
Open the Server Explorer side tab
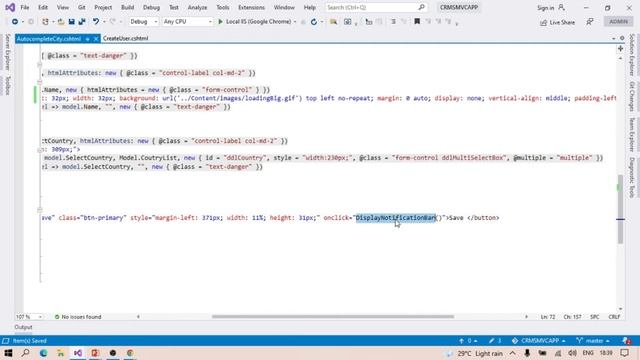pyautogui.click(x=7, y=52)
